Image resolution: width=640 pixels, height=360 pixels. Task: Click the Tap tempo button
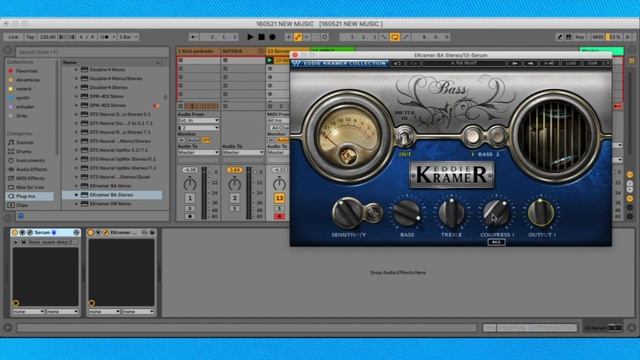click(x=30, y=37)
